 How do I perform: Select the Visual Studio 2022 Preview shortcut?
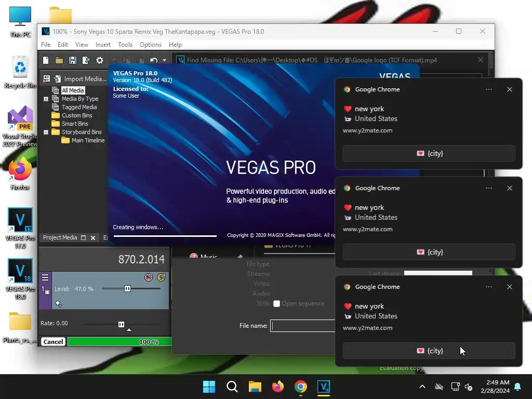[20, 127]
